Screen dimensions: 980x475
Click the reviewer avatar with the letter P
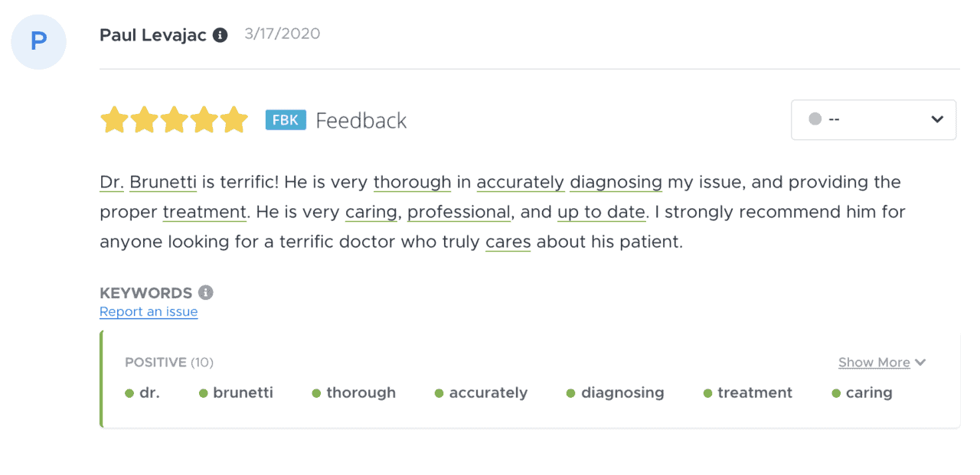38,42
